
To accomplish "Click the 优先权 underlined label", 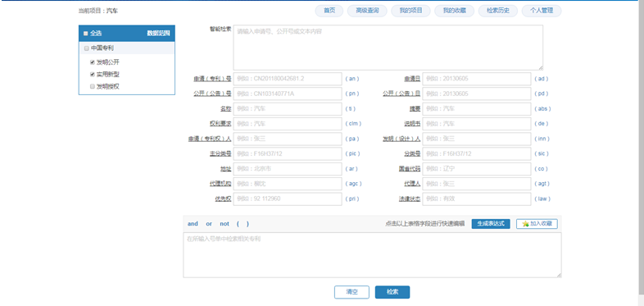I will [223, 199].
